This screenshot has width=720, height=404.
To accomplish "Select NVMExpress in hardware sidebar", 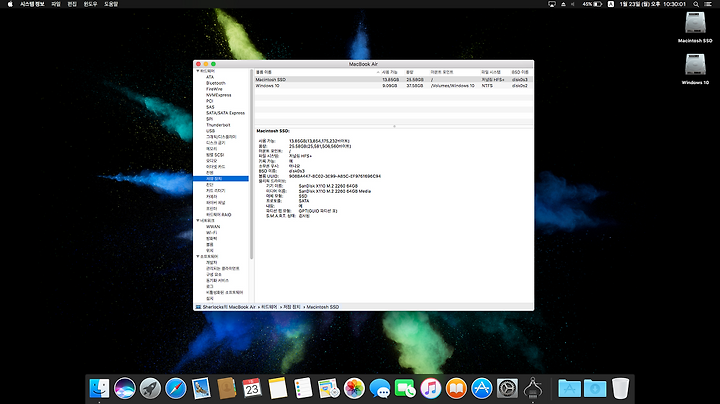I will pyautogui.click(x=219, y=95).
